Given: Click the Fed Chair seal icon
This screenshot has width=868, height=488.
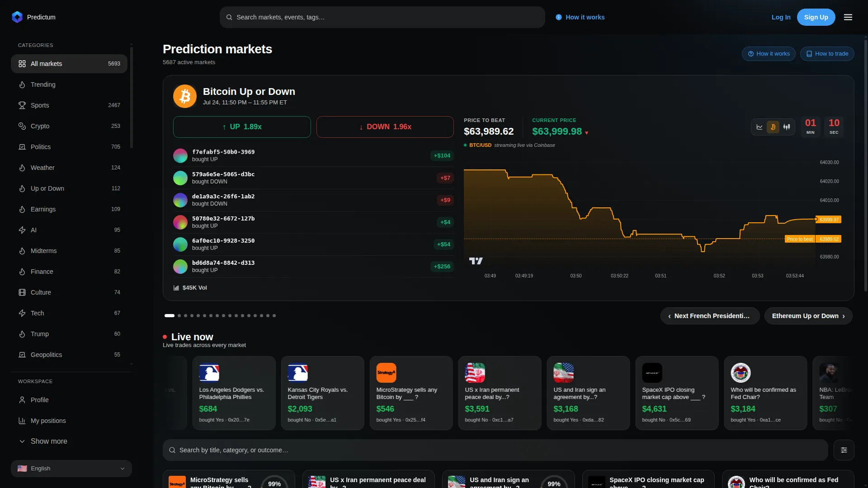Looking at the screenshot, I should (741, 373).
